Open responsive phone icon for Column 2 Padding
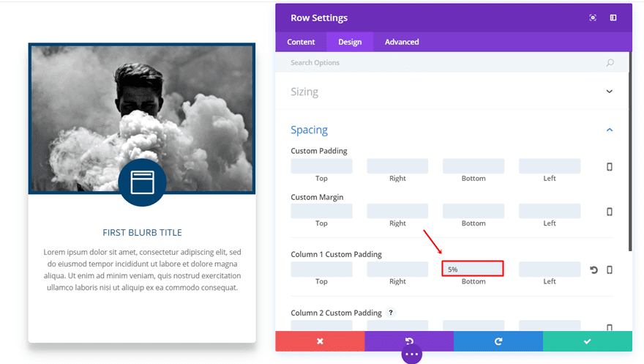644x364 pixels. click(x=610, y=327)
